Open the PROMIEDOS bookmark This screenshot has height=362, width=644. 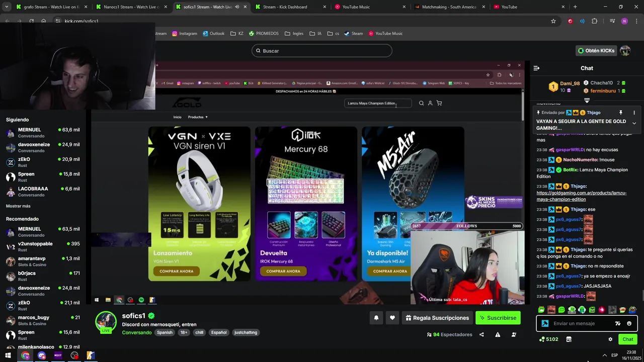pyautogui.click(x=264, y=34)
